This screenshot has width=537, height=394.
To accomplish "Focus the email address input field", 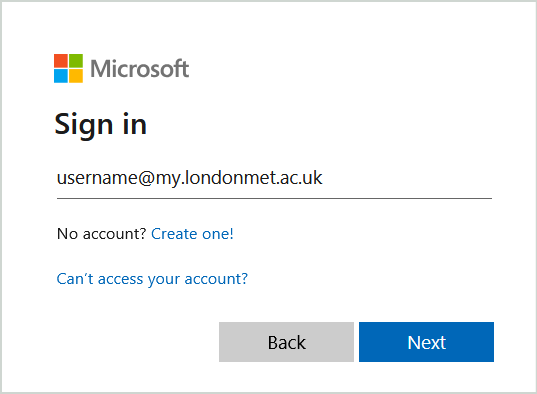I will tap(274, 178).
